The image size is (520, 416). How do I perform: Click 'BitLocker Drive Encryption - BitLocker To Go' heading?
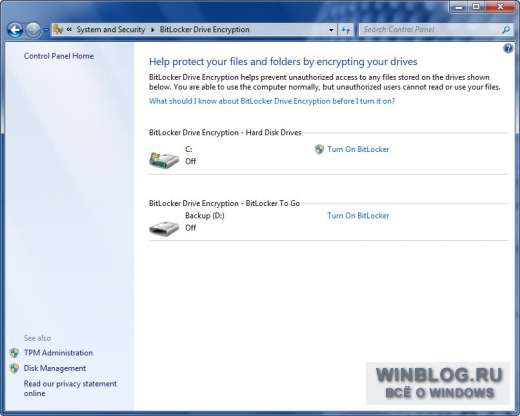click(224, 203)
